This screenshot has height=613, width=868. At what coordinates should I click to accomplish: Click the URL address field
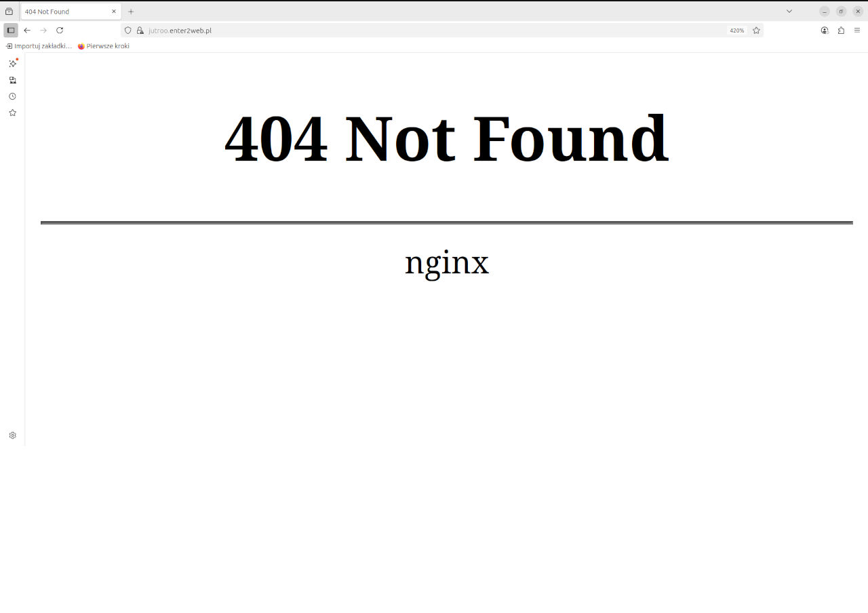pyautogui.click(x=434, y=31)
